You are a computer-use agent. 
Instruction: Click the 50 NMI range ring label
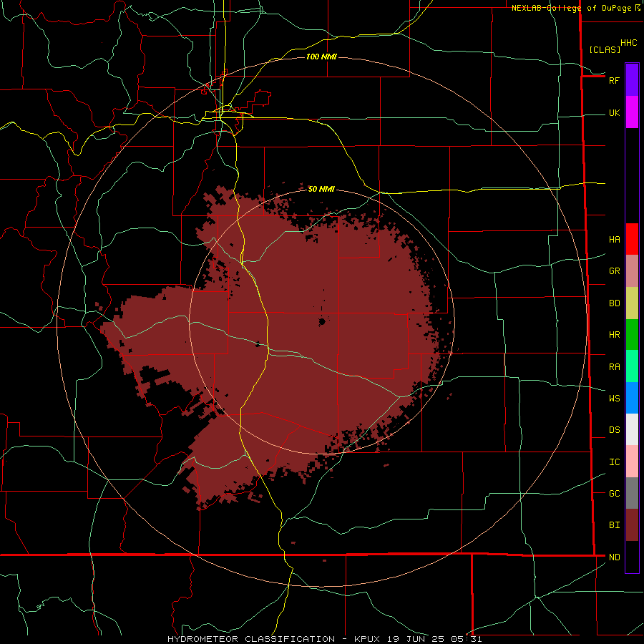click(x=321, y=189)
